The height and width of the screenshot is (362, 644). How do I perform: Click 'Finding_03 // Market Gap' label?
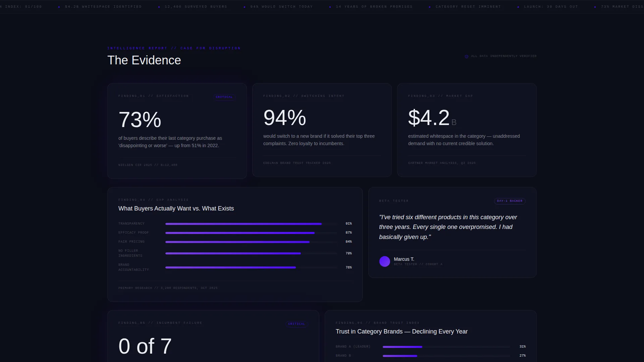tap(440, 96)
